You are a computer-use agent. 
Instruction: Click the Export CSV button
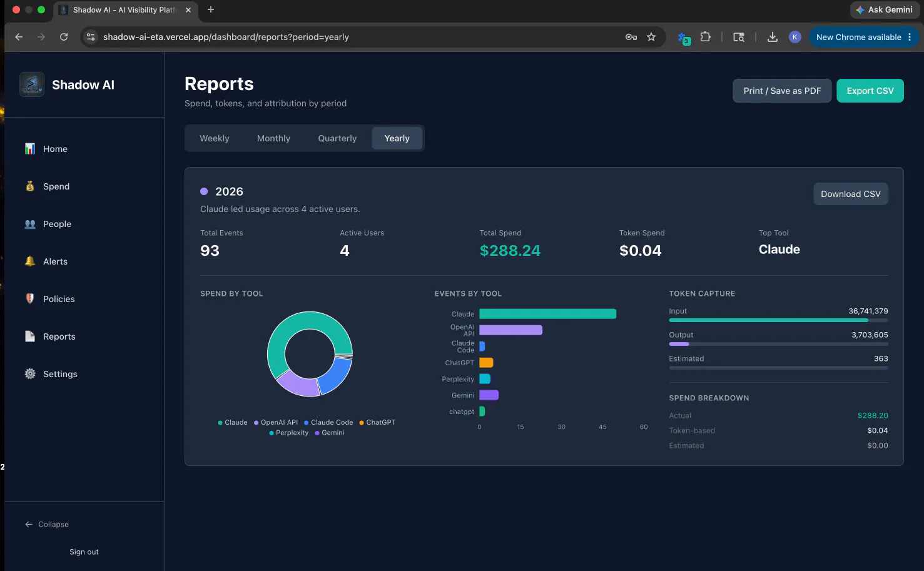tap(870, 91)
